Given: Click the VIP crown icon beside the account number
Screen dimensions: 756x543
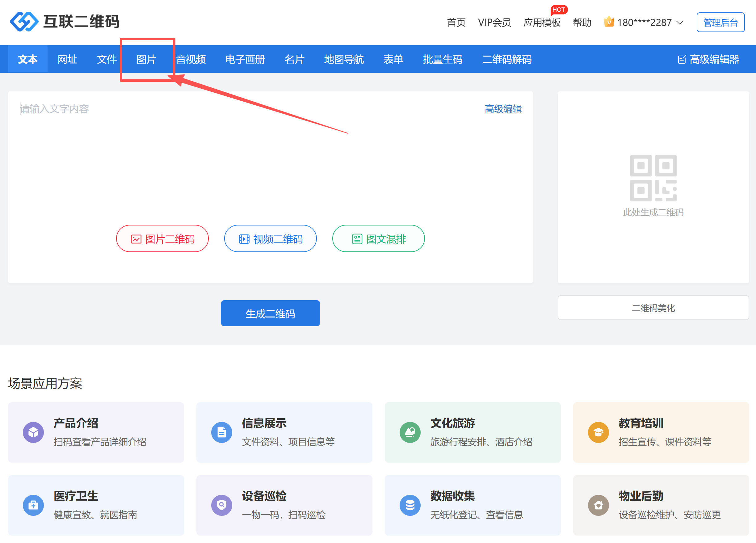Looking at the screenshot, I should coord(609,22).
